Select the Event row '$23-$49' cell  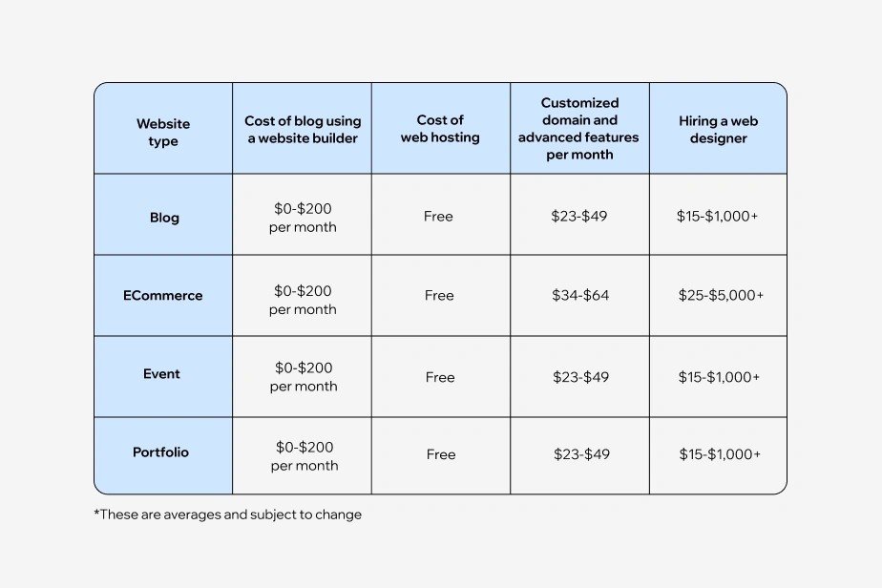coord(580,377)
